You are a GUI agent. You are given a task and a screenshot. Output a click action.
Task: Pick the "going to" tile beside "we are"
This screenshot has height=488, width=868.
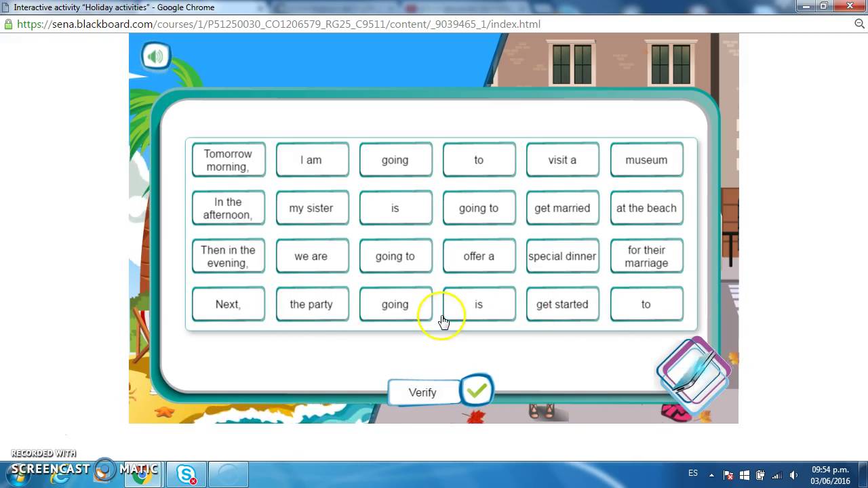click(395, 256)
